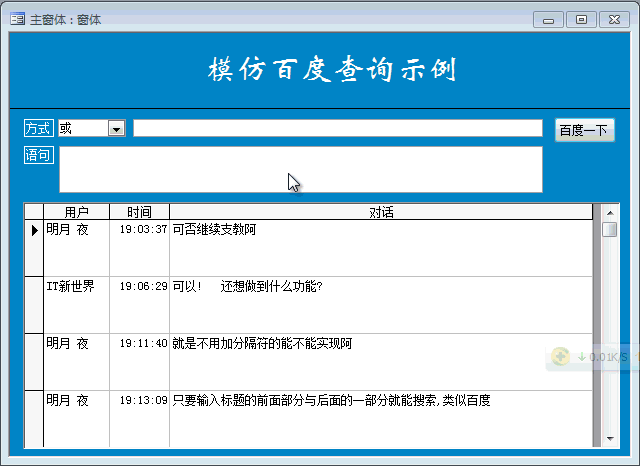The height and width of the screenshot is (466, 640).
Task: Click 明月 夜 in the 19:03:37 row
Action: tap(76, 248)
